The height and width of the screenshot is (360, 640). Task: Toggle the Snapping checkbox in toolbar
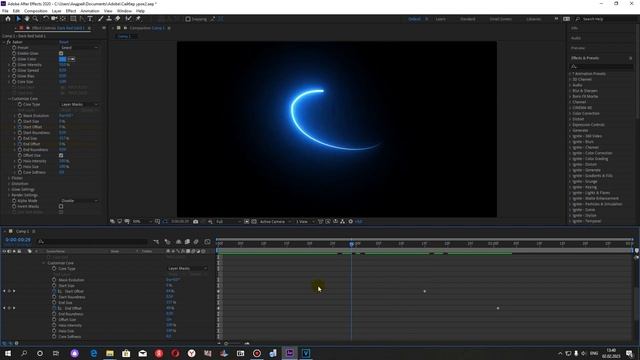[188, 19]
